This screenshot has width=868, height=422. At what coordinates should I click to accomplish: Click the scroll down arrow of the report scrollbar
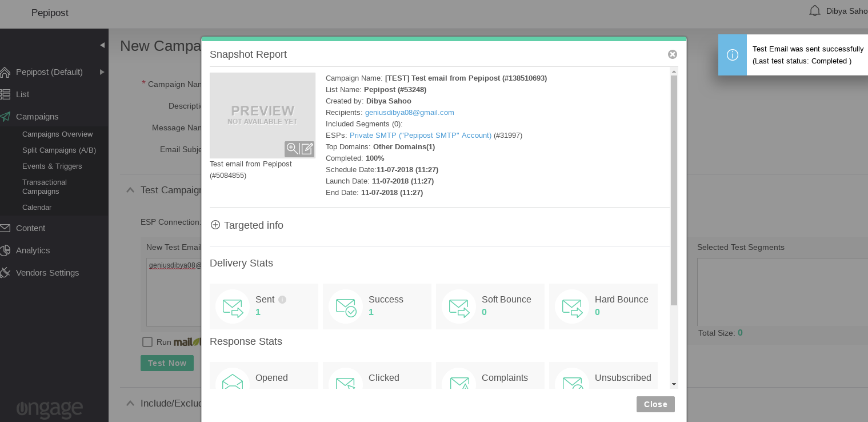[x=674, y=384]
